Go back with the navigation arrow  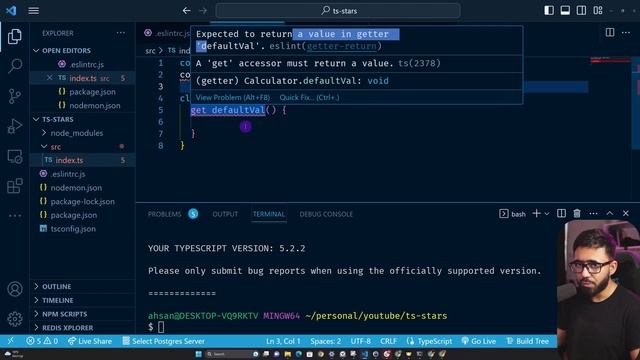pos(187,11)
